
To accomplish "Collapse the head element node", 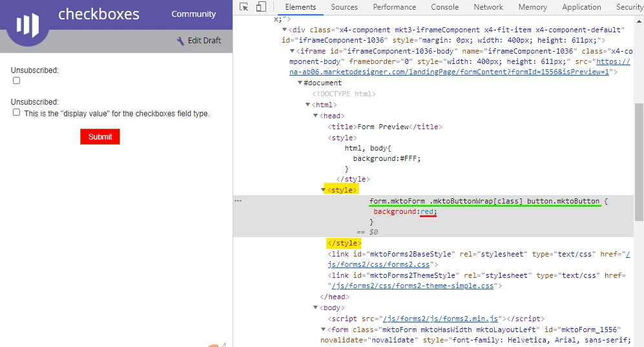I will 315,116.
